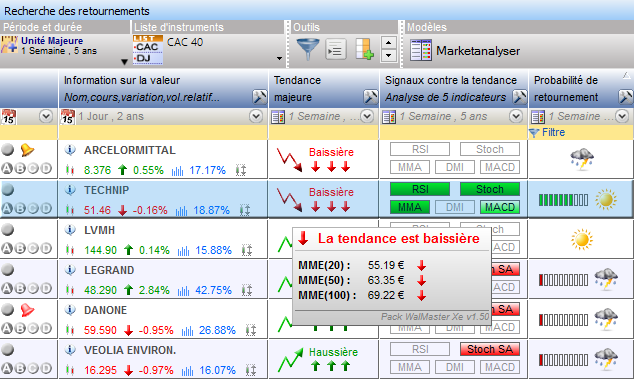Click the Marketanalyser model icon
634x379 pixels.
point(421,50)
